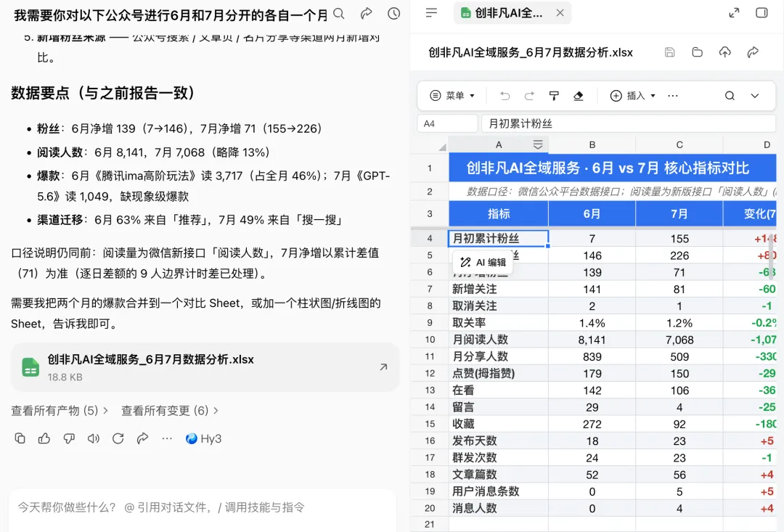Share the xlsx file from preview header
784x532 pixels.
point(753,52)
